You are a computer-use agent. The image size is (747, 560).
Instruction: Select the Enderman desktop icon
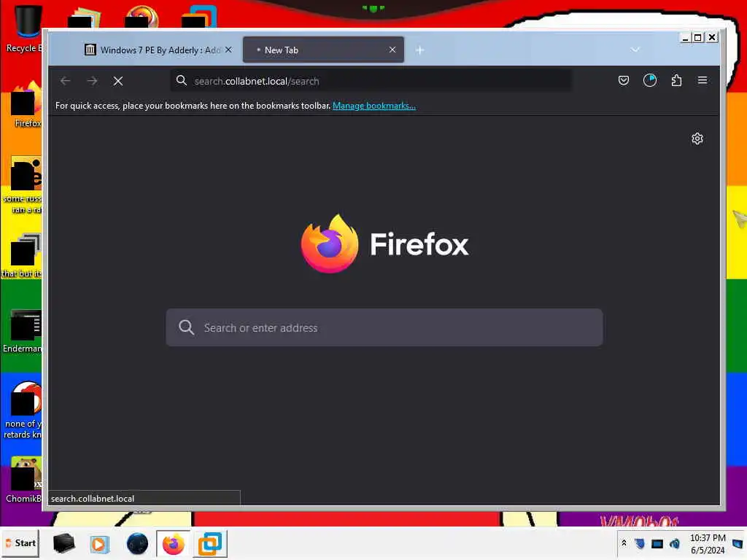[23, 331]
